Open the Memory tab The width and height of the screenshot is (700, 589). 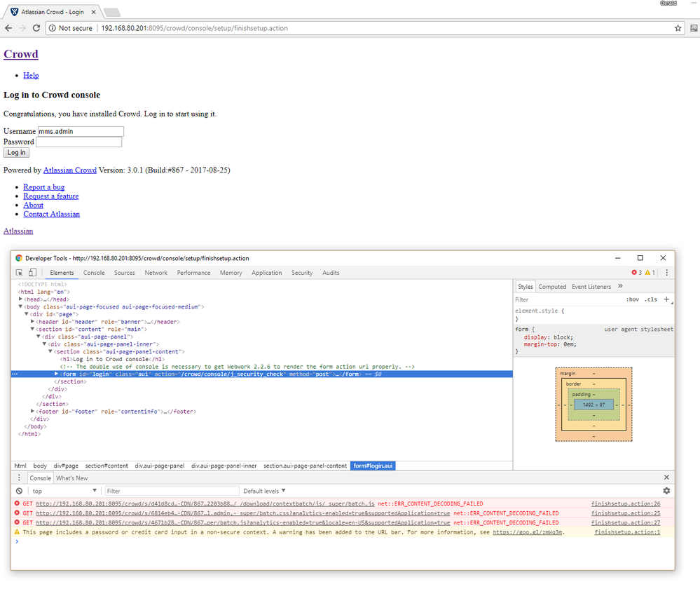[231, 273]
